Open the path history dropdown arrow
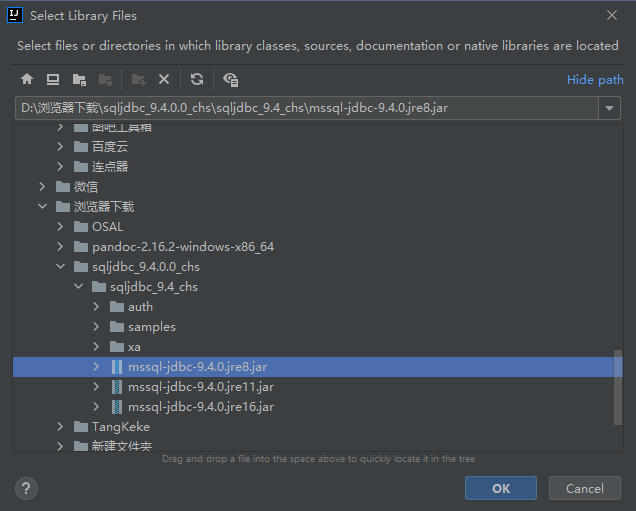Screen dimensions: 636x511 tap(609, 108)
